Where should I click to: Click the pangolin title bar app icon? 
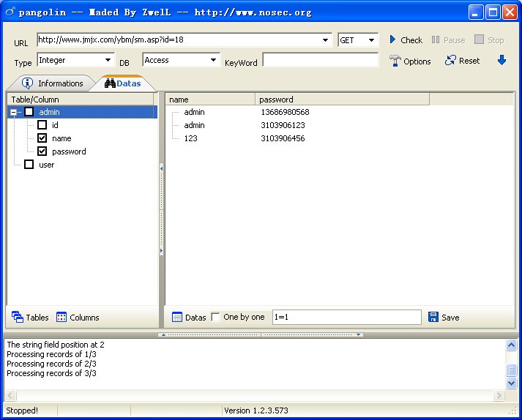tap(10, 12)
